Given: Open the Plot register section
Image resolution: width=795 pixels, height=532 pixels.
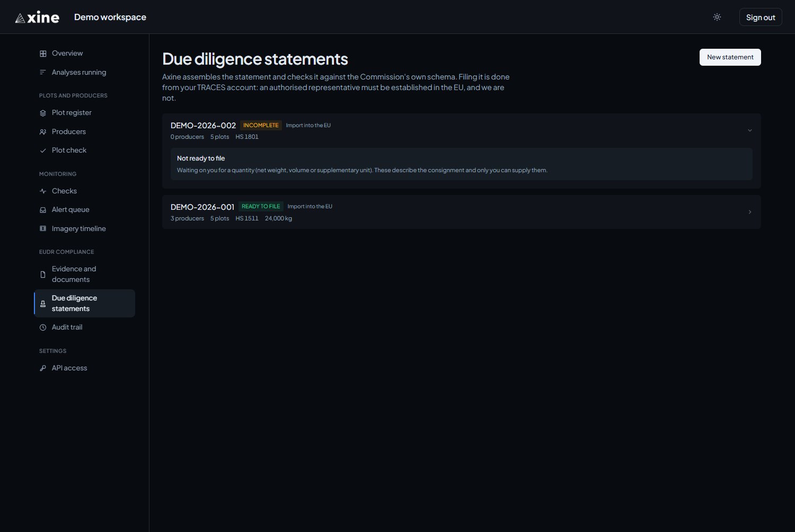Looking at the screenshot, I should tap(84, 113).
